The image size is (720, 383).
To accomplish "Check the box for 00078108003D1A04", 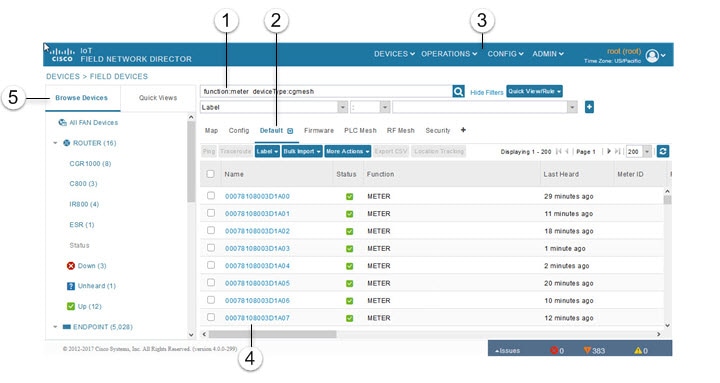I will [211, 265].
